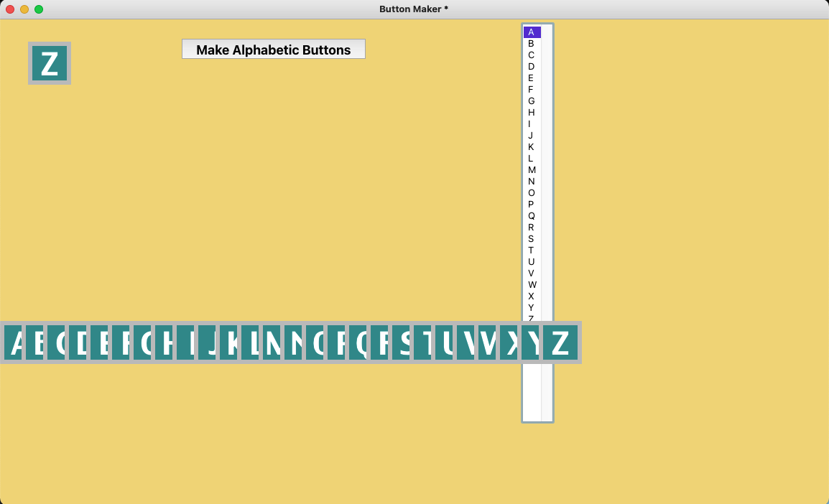
Task: Click the green zoom window button
Action: pyautogui.click(x=39, y=9)
